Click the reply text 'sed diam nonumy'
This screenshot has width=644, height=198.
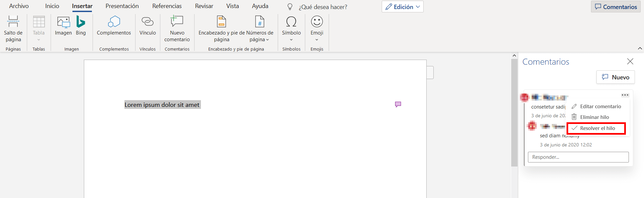pos(559,136)
